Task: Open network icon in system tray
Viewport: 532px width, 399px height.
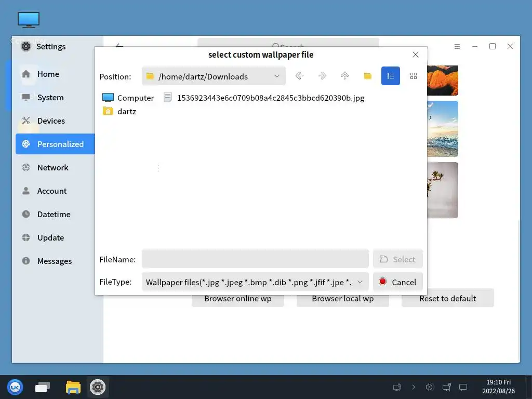Action: 446,387
